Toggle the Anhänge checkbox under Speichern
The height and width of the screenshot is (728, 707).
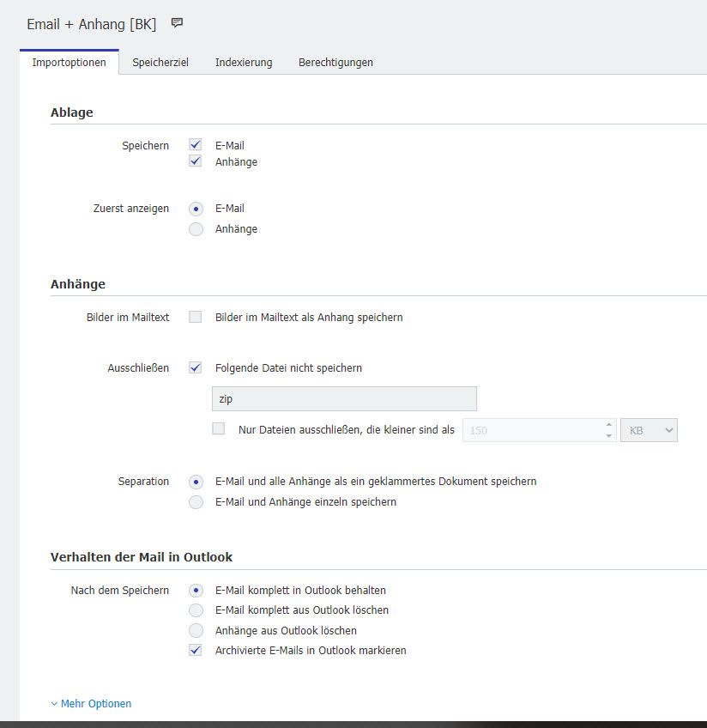pyautogui.click(x=196, y=161)
